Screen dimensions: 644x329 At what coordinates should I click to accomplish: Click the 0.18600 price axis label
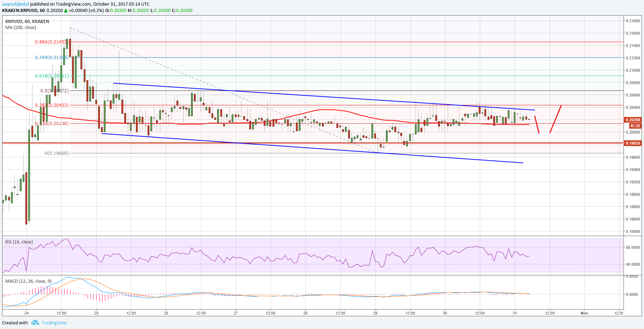pyautogui.click(x=633, y=219)
